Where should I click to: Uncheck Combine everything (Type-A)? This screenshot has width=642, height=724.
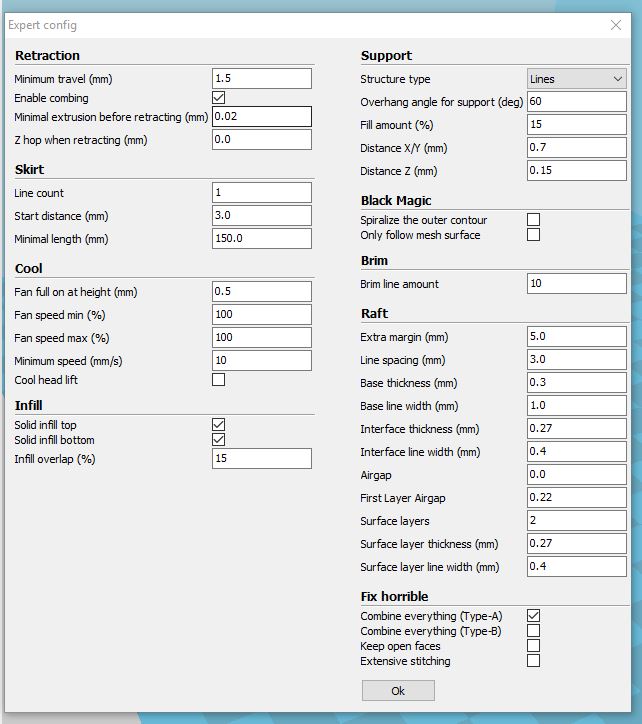[533, 616]
